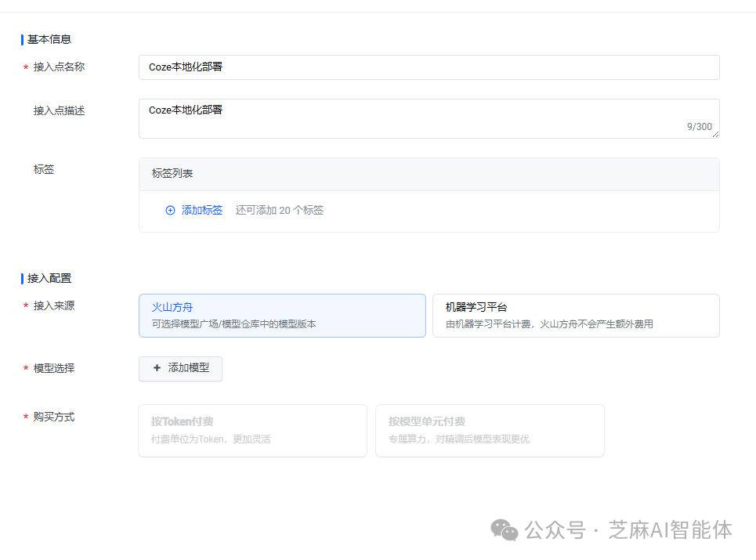Click the 标签 field label

(44, 169)
